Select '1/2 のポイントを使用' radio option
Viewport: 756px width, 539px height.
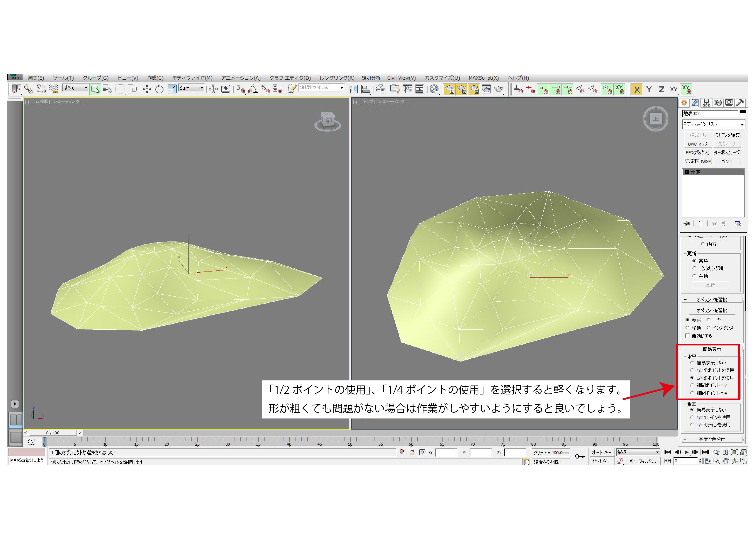[x=692, y=370]
